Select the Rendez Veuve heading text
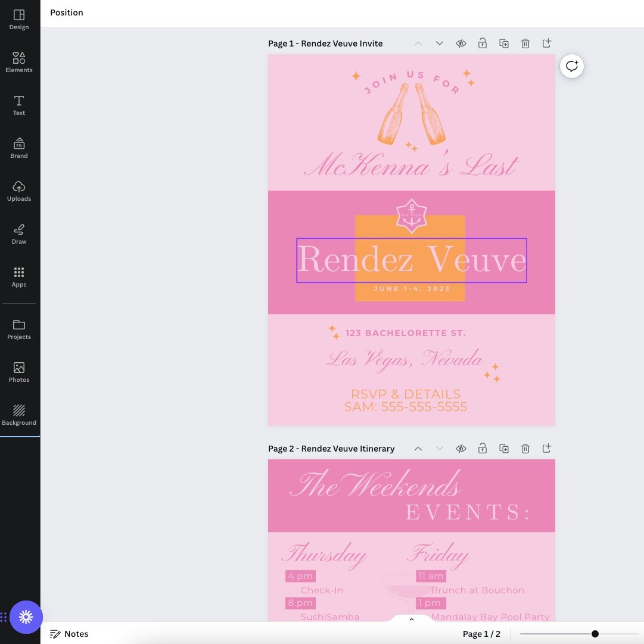The height and width of the screenshot is (644, 644). point(412,260)
